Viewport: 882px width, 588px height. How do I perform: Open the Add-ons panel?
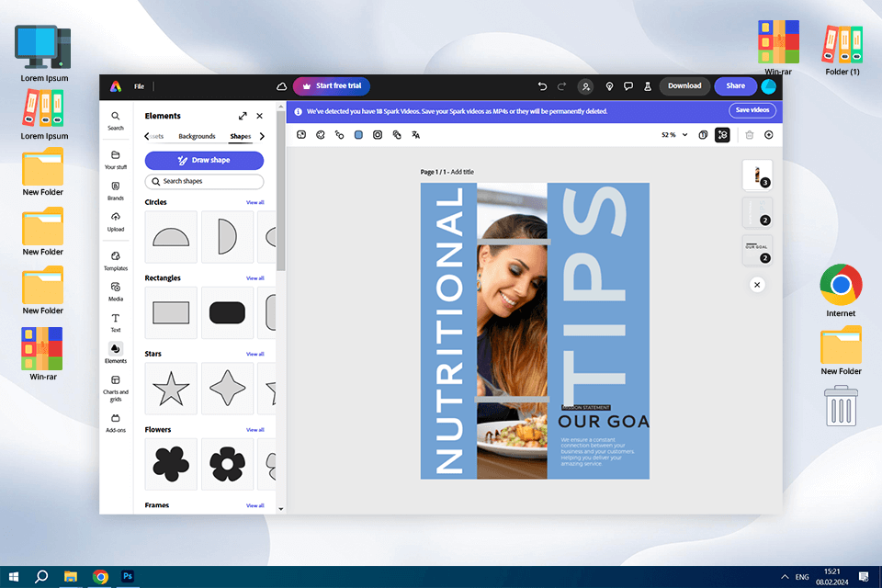(116, 424)
